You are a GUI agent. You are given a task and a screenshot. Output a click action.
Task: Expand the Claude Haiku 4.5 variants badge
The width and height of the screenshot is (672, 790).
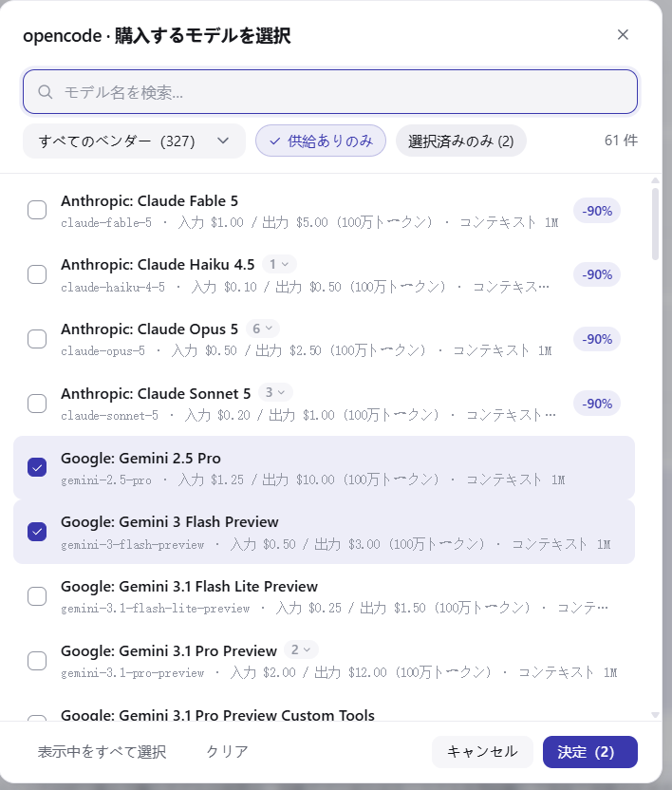click(279, 264)
